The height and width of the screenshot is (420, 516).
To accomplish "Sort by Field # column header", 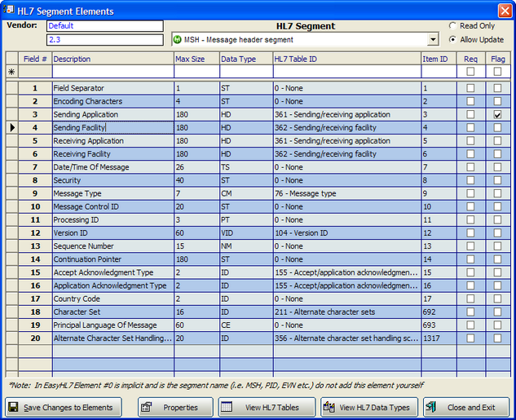I will pos(35,59).
